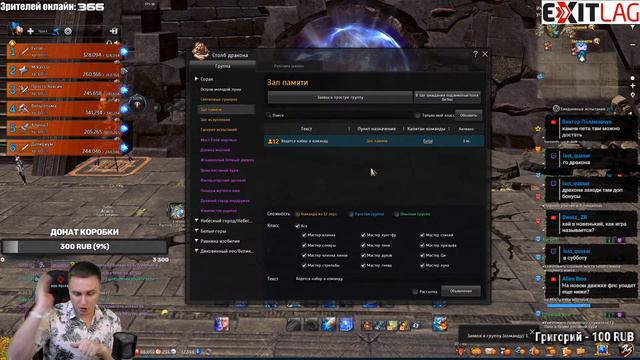Sort by the Текст column header

[x=307, y=129]
